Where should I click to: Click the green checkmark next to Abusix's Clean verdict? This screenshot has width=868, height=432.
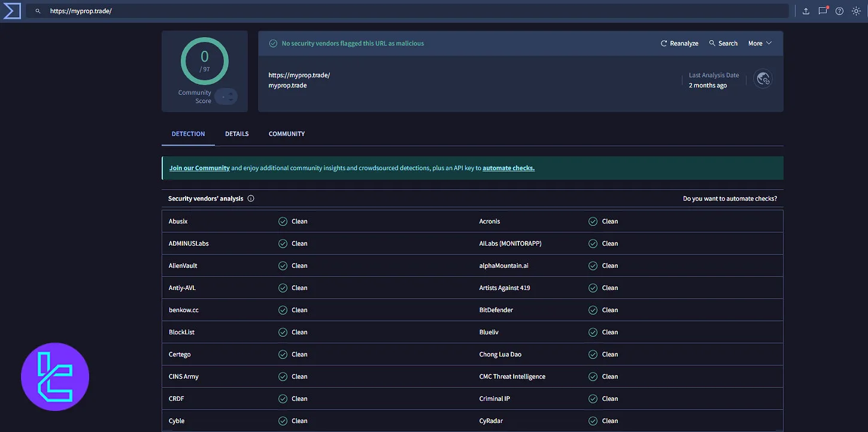click(x=282, y=221)
